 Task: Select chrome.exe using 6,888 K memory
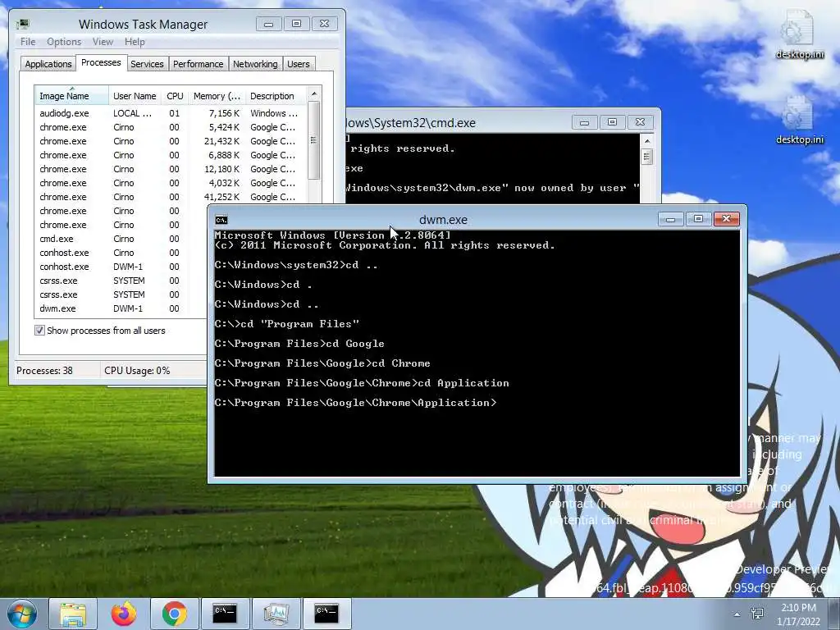[171, 155]
